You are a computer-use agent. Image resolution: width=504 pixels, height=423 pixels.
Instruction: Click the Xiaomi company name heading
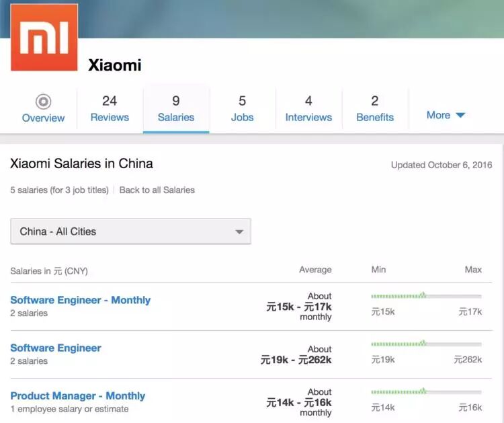point(115,65)
